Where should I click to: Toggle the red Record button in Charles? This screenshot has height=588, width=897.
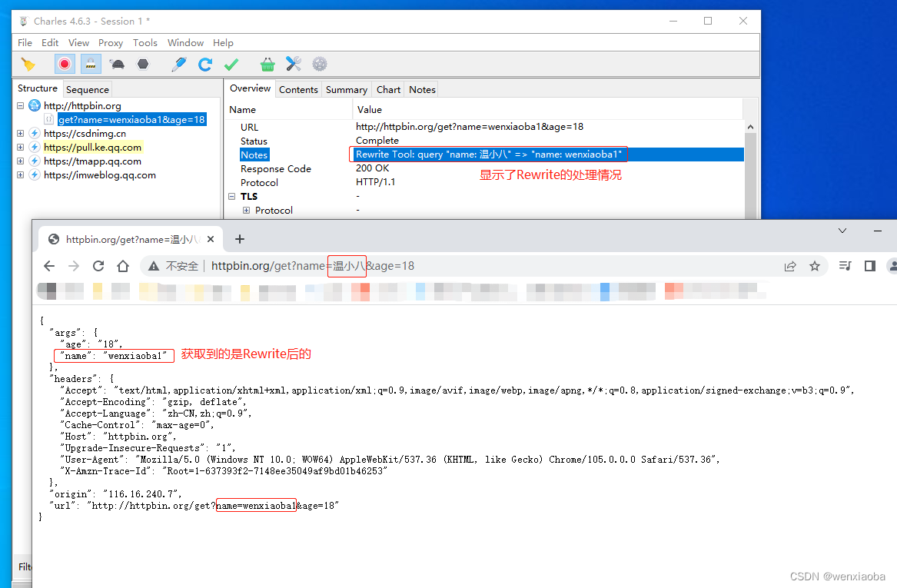(65, 64)
